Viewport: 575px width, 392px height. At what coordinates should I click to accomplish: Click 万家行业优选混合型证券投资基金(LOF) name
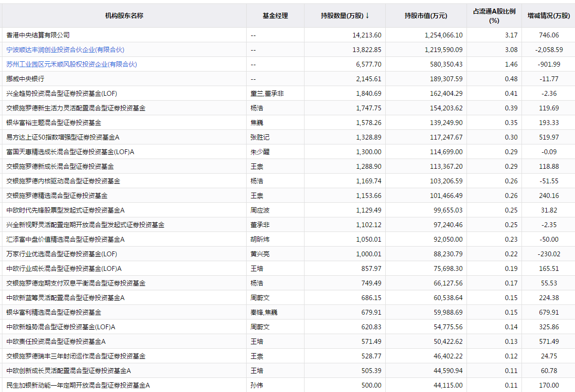click(x=62, y=254)
